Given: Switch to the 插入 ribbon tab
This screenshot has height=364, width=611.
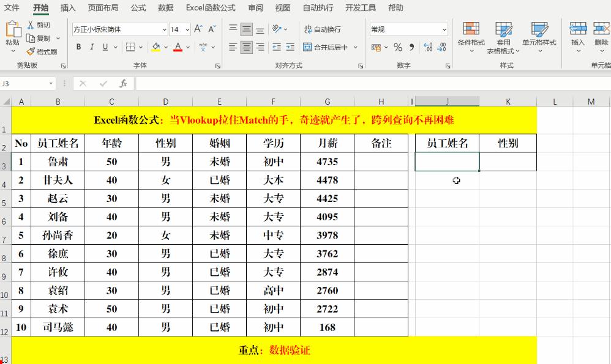Looking at the screenshot, I should coord(67,8).
